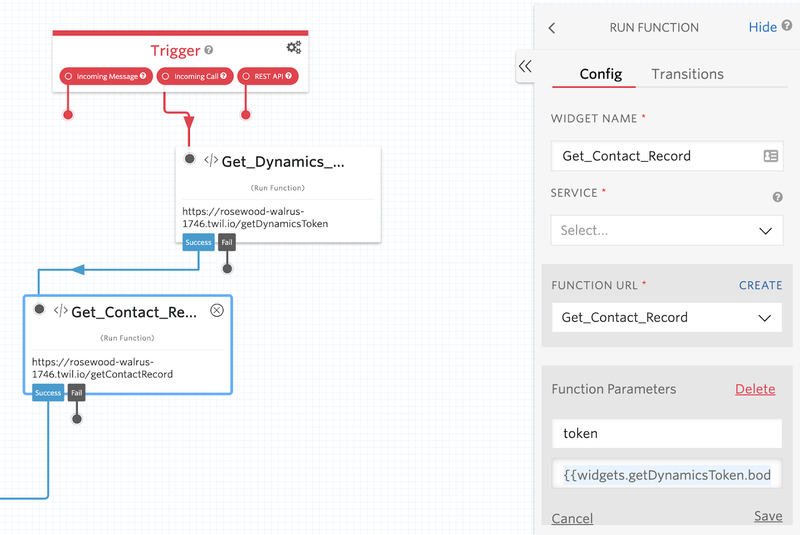Screen dimensions: 800x535
Task: Click the token parameter key field
Action: [x=666, y=434]
